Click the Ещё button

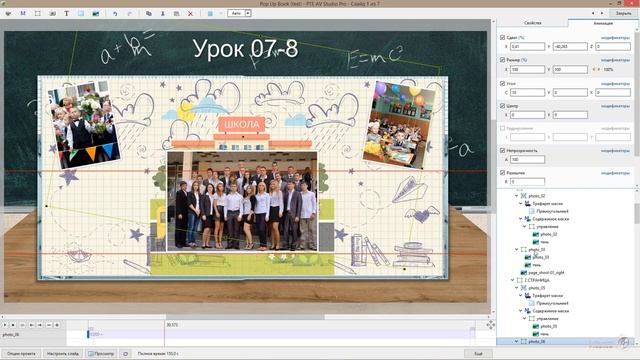coord(478,354)
